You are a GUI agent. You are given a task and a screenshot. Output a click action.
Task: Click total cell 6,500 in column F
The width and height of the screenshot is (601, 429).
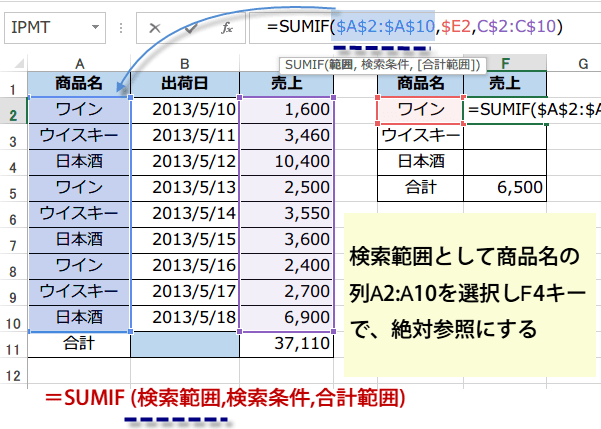tap(505, 188)
